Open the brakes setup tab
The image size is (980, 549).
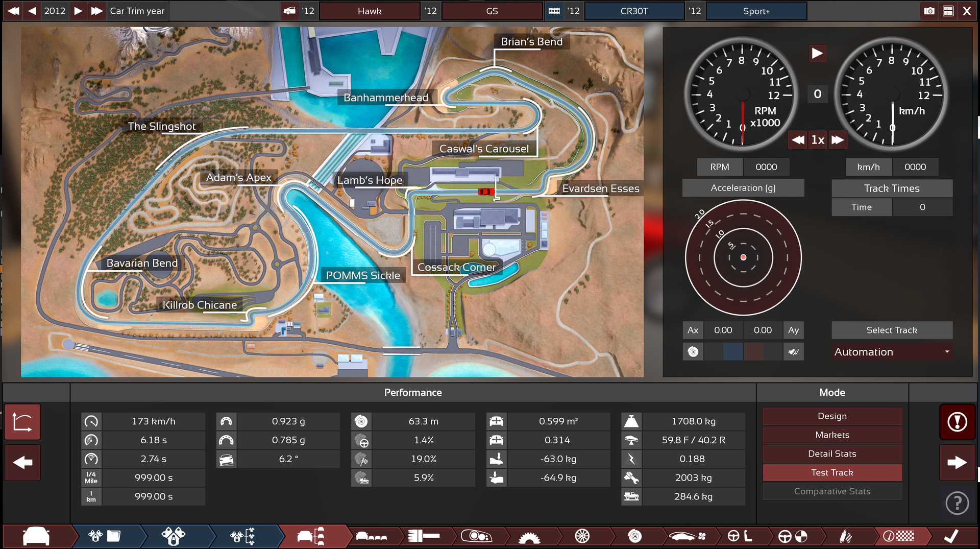pyautogui.click(x=634, y=536)
